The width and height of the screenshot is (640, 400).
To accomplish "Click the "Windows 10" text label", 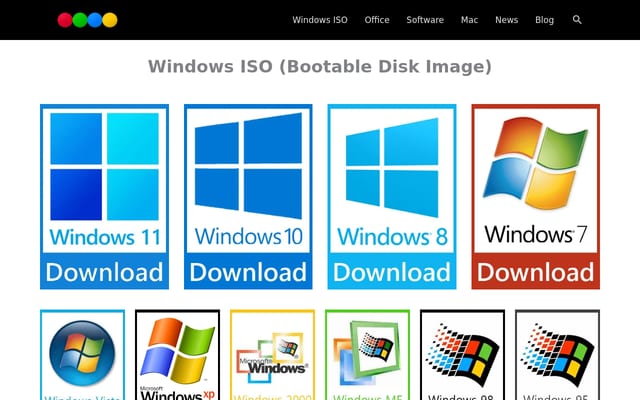I will 249,236.
